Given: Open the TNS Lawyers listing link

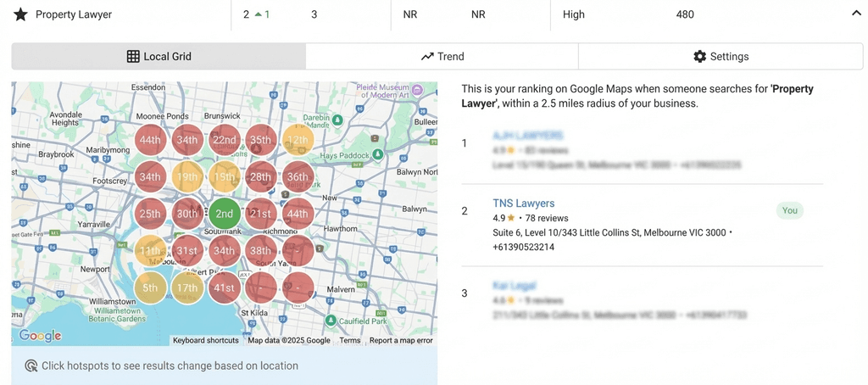Looking at the screenshot, I should (523, 204).
